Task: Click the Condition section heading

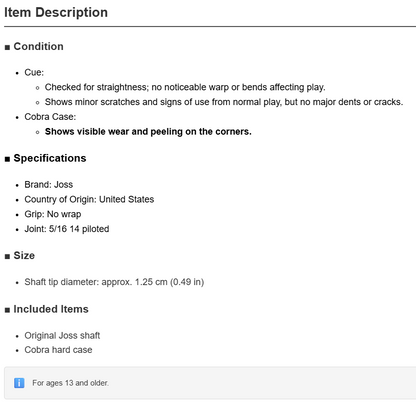Action: 38,46
